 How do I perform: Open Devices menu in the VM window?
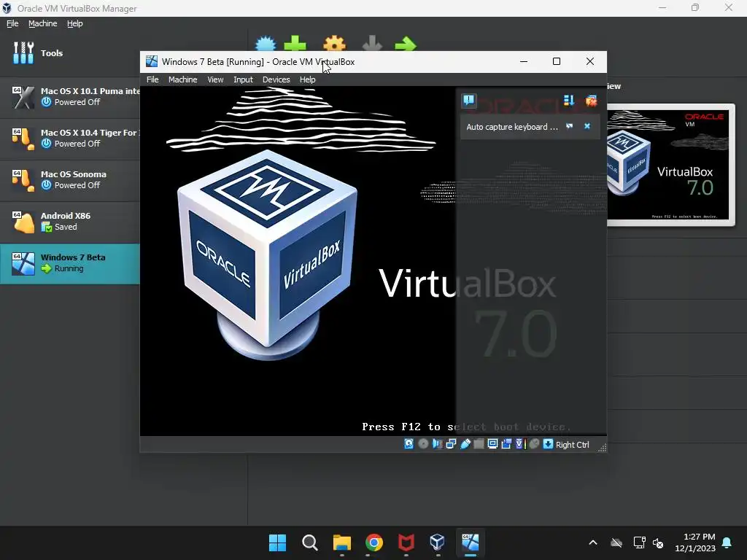point(276,79)
